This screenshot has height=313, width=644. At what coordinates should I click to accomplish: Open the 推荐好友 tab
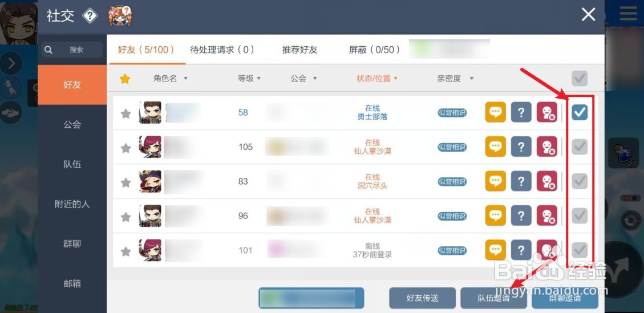click(300, 50)
